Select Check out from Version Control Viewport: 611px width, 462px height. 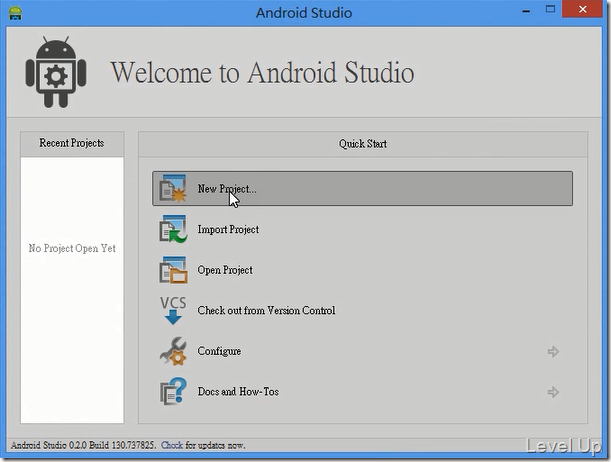click(266, 310)
